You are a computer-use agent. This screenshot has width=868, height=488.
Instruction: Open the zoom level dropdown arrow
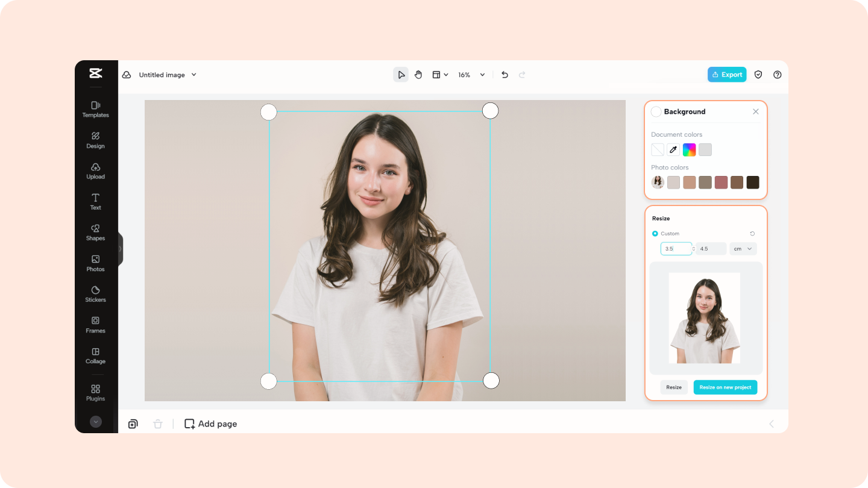click(x=482, y=75)
